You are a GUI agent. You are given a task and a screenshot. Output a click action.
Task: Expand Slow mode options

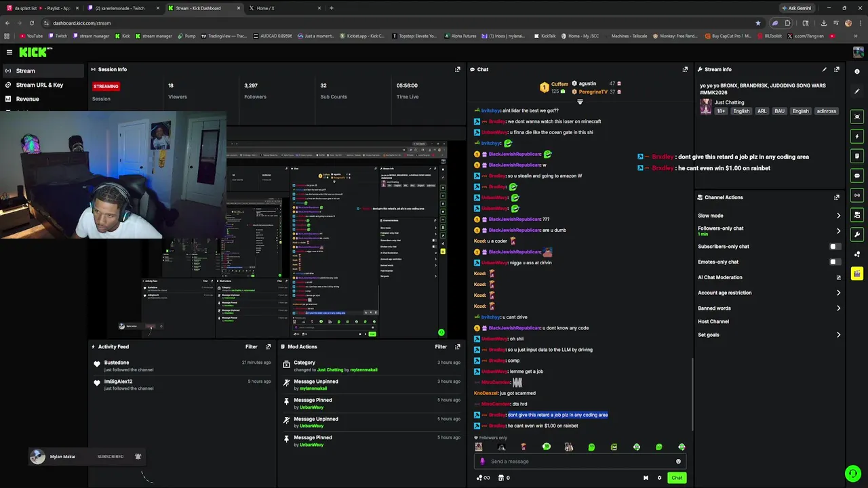[838, 216]
